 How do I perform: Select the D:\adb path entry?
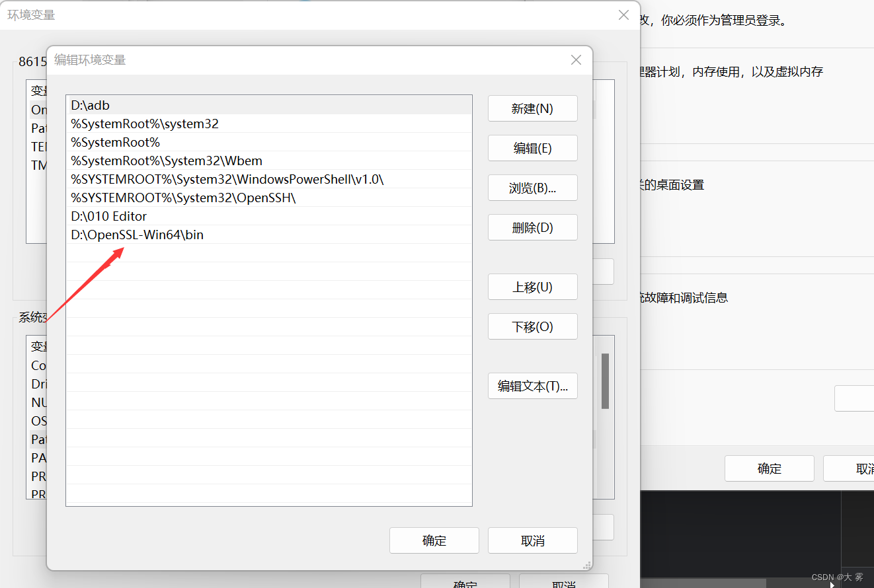269,105
